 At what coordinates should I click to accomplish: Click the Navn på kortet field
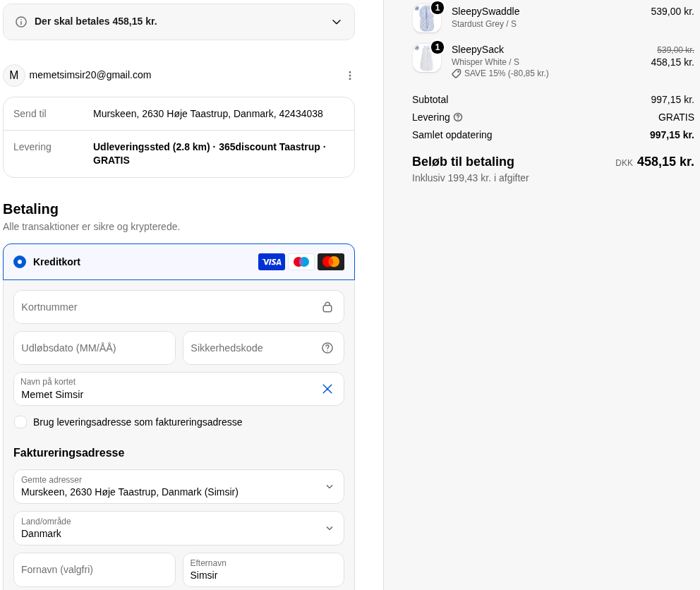point(179,389)
